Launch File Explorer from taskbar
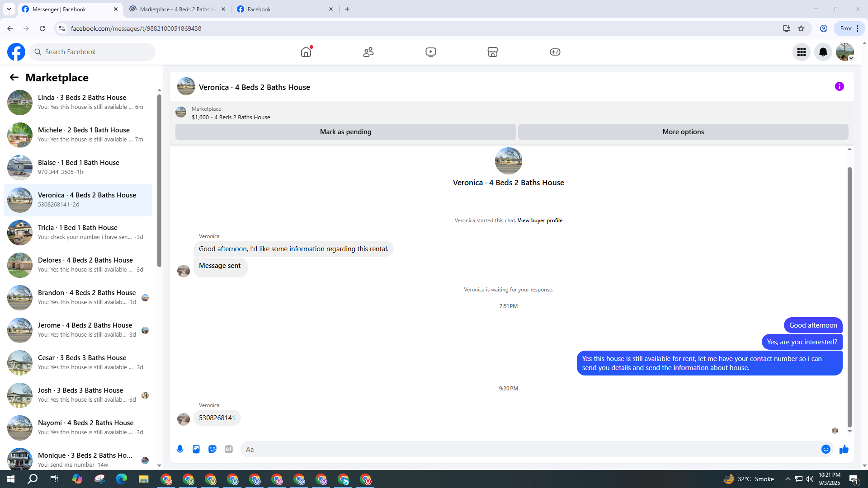The image size is (868, 488). point(144,479)
